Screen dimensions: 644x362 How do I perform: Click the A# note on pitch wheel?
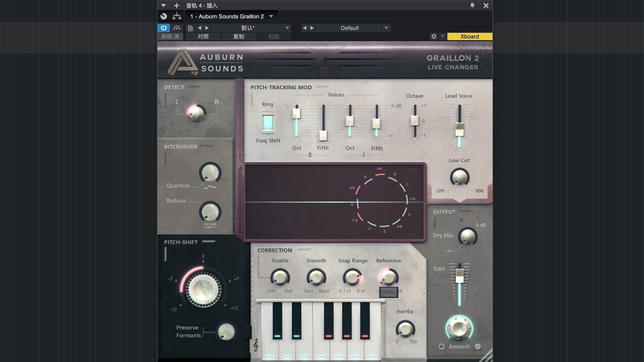[x=379, y=169]
